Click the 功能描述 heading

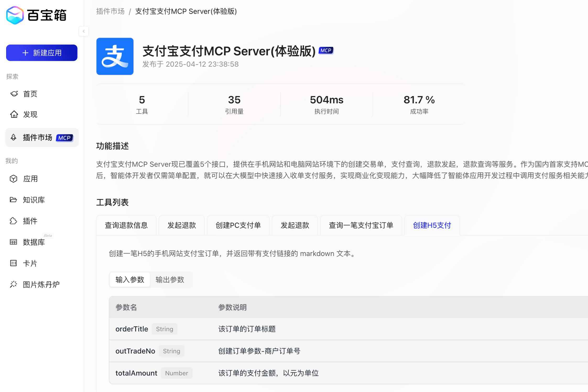tap(112, 146)
